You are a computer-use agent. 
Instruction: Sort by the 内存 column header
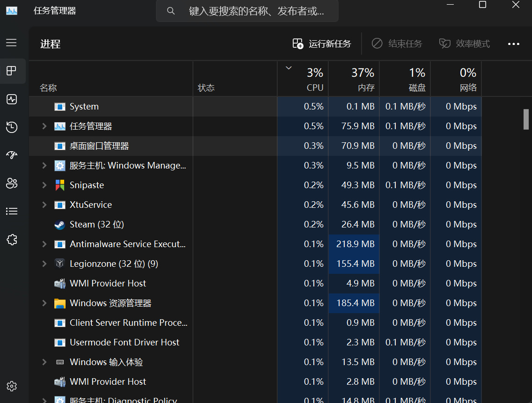[x=354, y=79]
